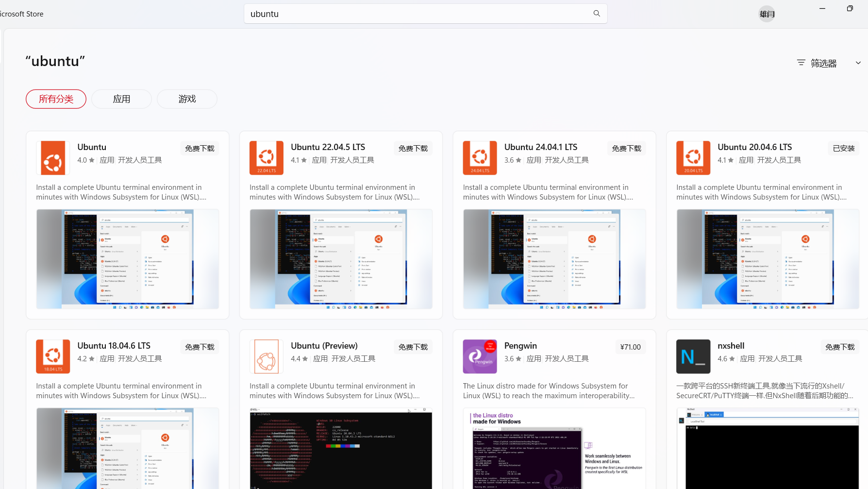Click the Ubuntu 24.04 LTS app icon

tap(480, 158)
